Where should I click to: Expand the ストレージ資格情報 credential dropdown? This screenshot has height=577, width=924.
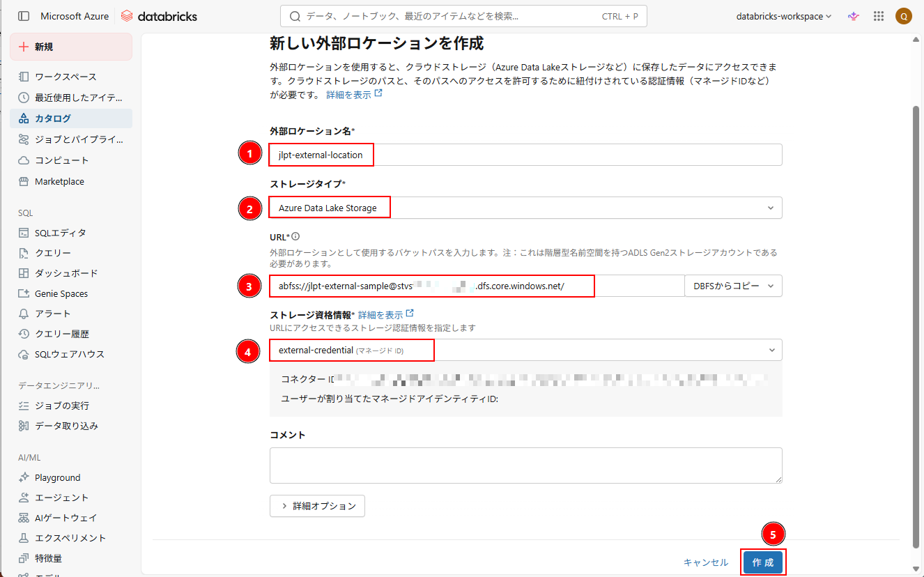[x=525, y=350]
